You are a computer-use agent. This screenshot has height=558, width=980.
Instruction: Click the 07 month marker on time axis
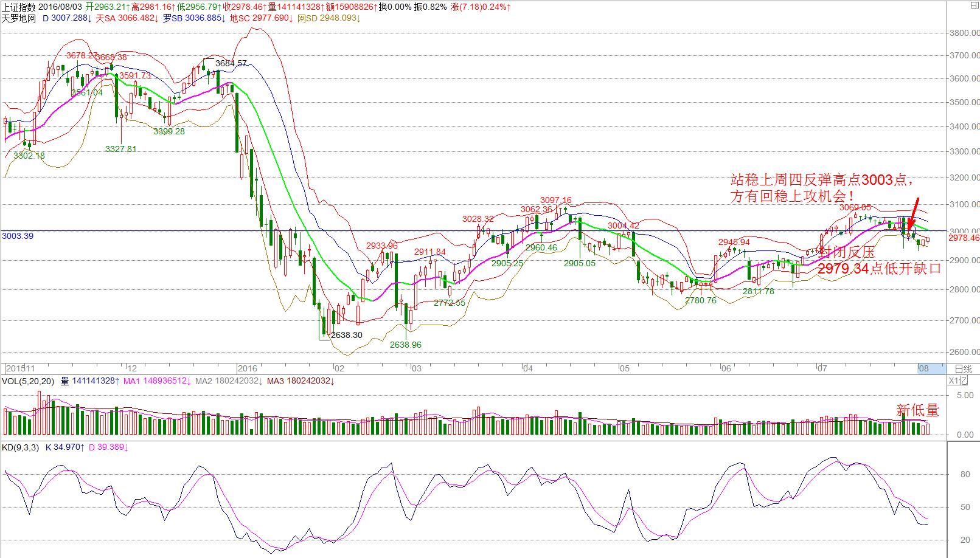point(822,368)
